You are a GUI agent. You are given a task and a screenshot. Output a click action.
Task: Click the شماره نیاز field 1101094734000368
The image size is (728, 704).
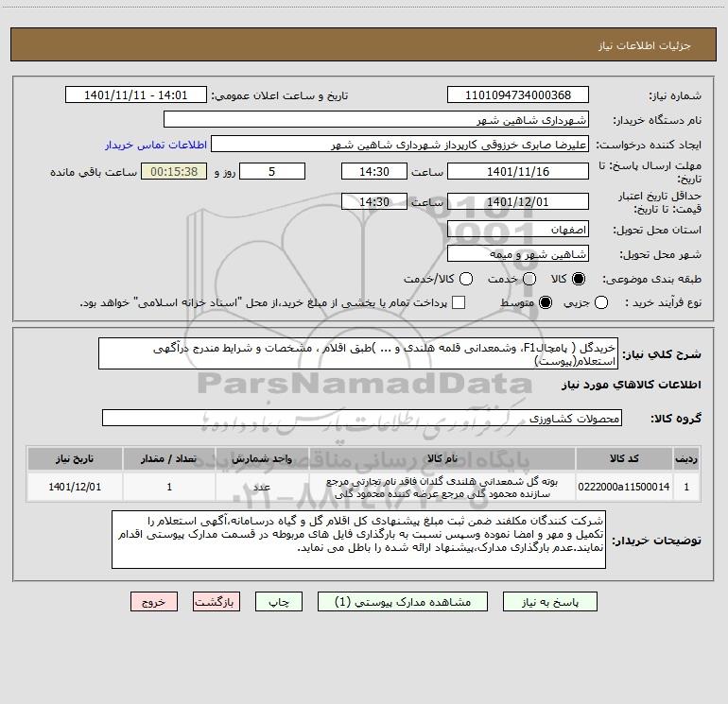pyautogui.click(x=518, y=95)
